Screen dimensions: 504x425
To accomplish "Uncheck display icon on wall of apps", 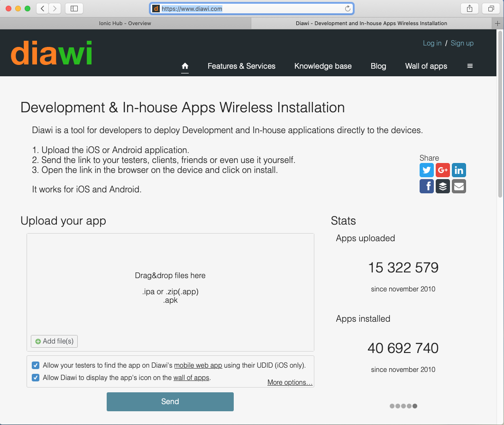I will [x=36, y=378].
